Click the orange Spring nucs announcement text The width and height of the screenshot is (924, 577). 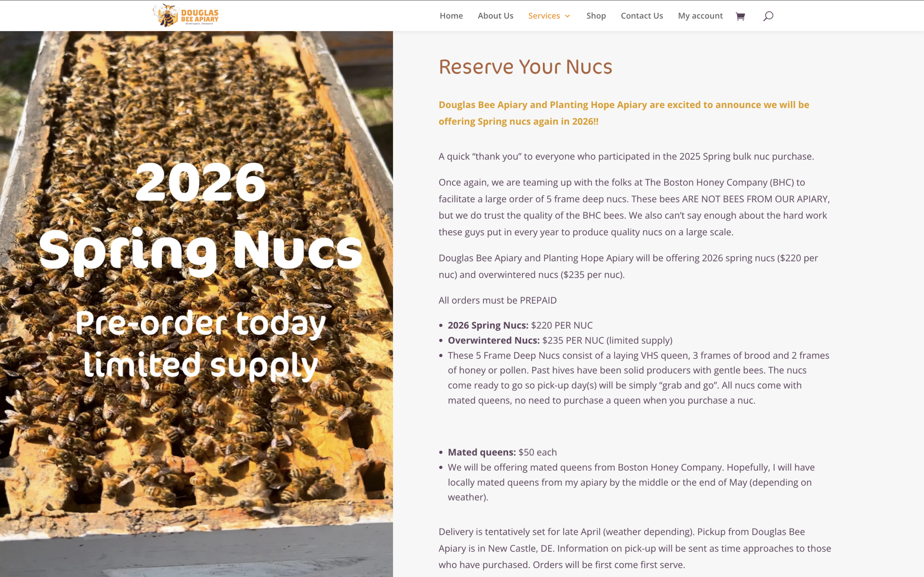(x=623, y=113)
